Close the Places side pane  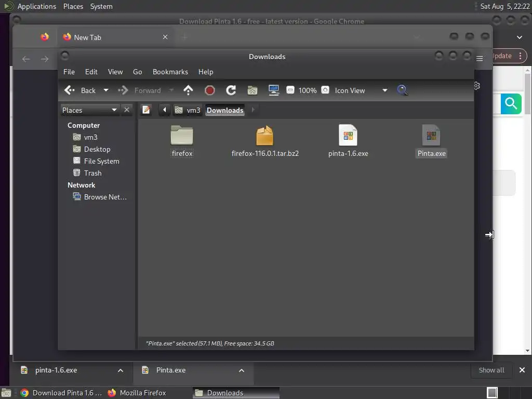(127, 110)
